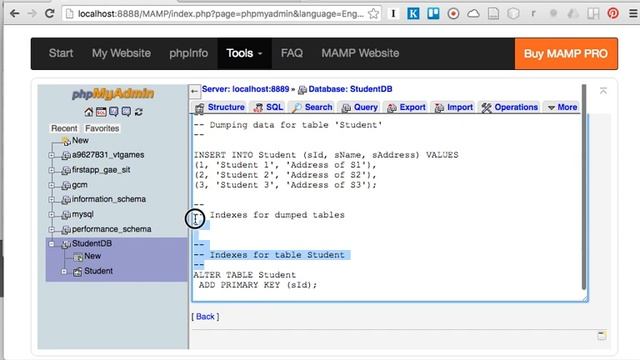Click New under StudentDB to create a table
Screen dimensions: 640x360
click(93, 256)
